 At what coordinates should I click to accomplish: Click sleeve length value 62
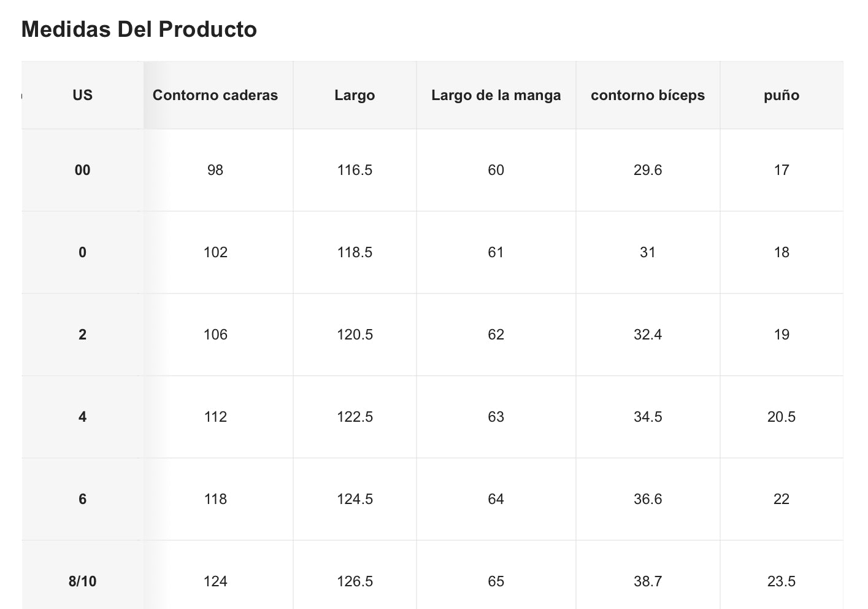click(x=496, y=335)
